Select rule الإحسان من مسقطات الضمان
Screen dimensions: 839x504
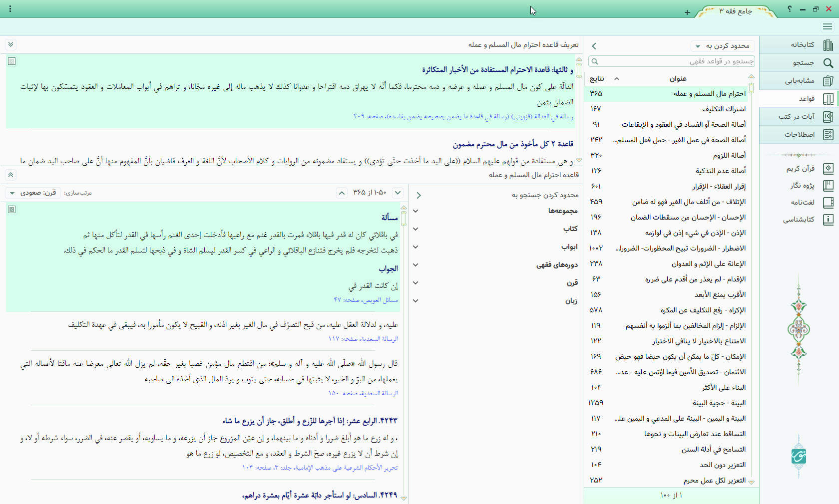point(667,217)
